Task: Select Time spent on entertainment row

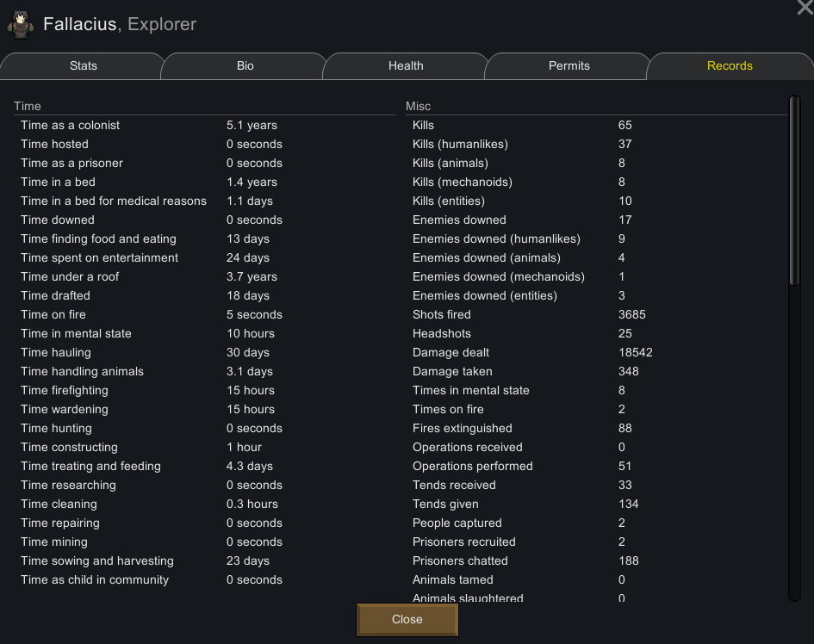Action: click(x=204, y=258)
